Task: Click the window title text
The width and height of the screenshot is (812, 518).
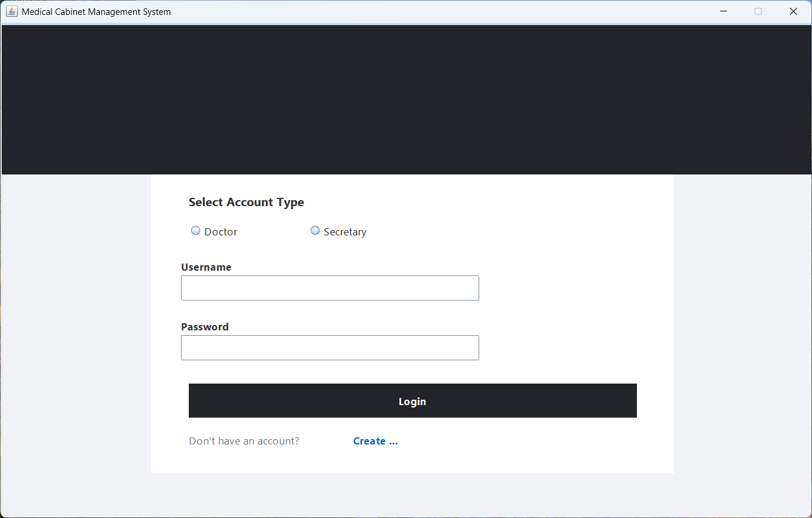Action: [96, 12]
